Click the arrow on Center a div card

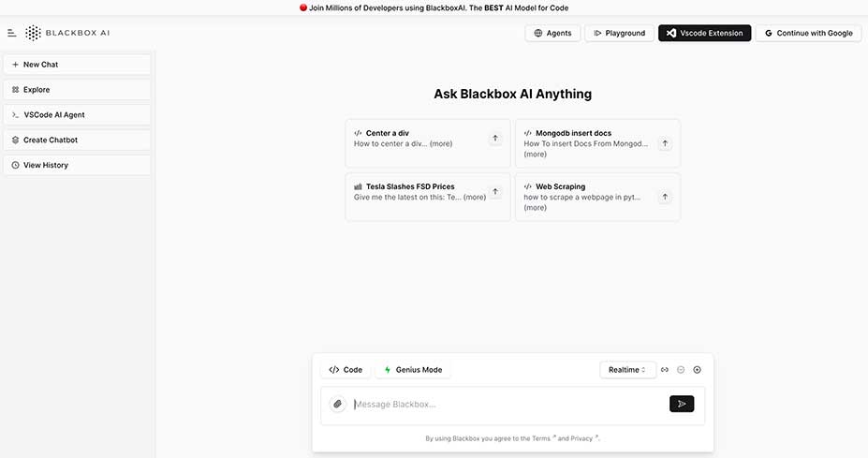495,139
